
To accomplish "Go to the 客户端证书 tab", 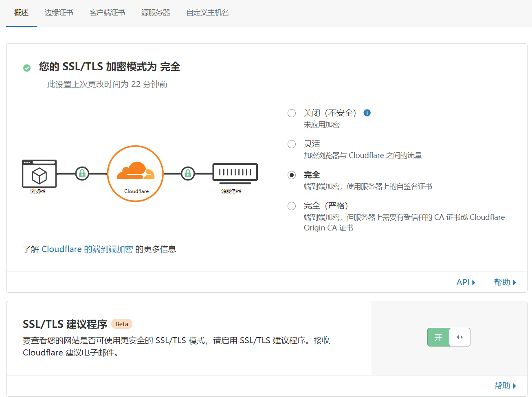I will (107, 13).
